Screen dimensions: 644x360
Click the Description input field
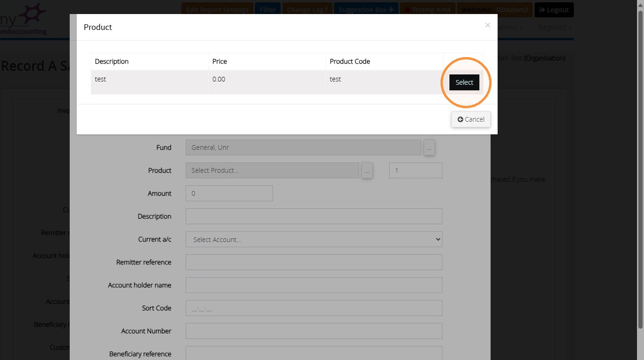point(314,216)
